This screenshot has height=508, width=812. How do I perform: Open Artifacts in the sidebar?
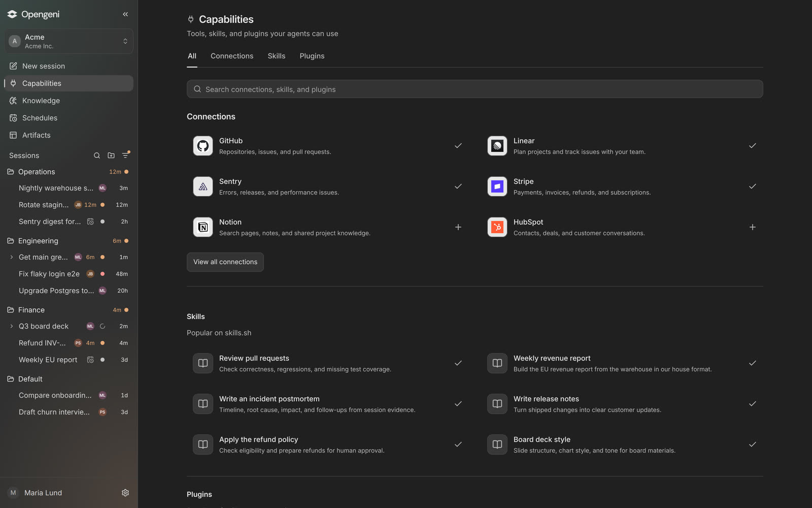[x=69, y=135]
